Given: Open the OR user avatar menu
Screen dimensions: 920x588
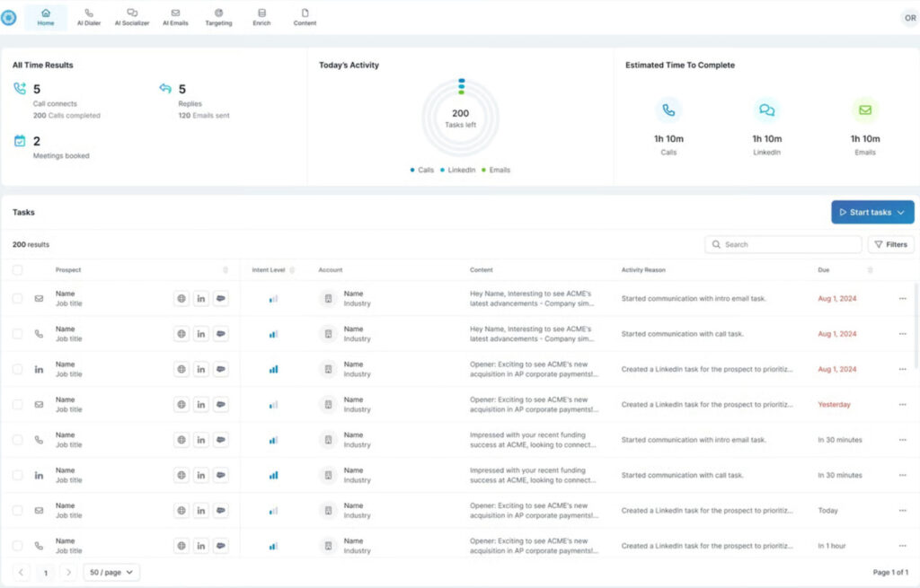Looking at the screenshot, I should [x=909, y=18].
